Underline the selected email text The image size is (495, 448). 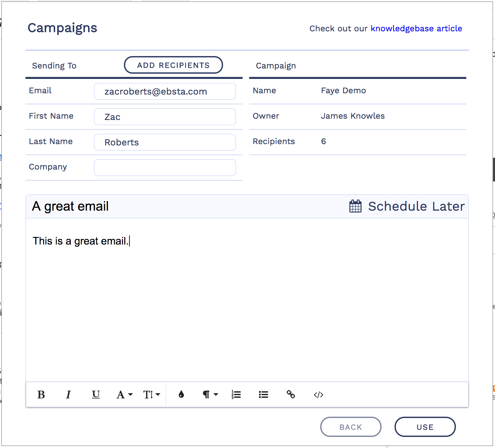(x=96, y=395)
